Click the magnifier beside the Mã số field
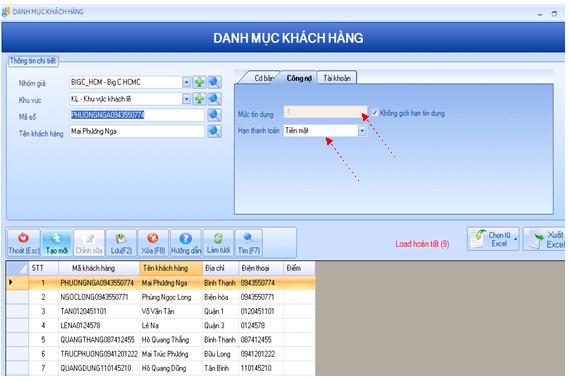Image resolution: width=569 pixels, height=381 pixels. [x=214, y=115]
